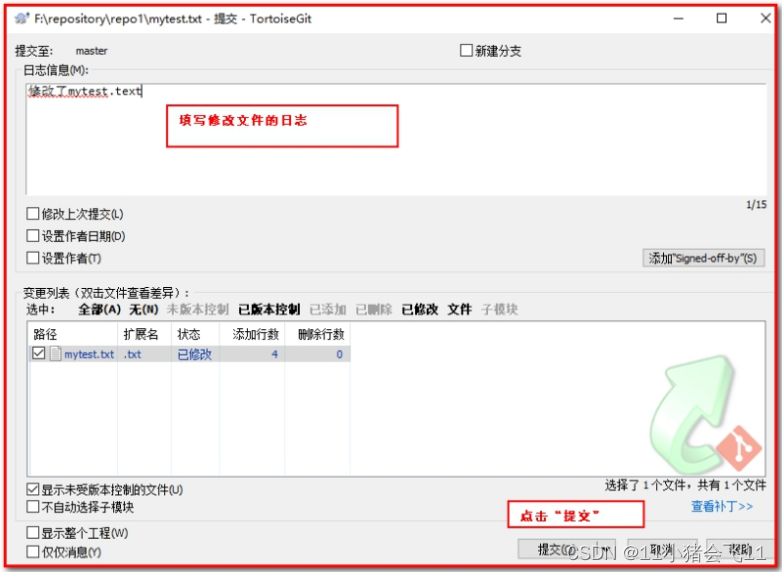Click the 已修改 status cell
Screen dimensions: 782x572
click(195, 355)
